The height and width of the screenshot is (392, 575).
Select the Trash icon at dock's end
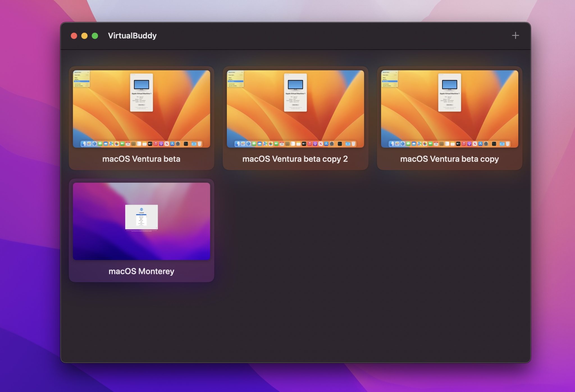(200, 144)
